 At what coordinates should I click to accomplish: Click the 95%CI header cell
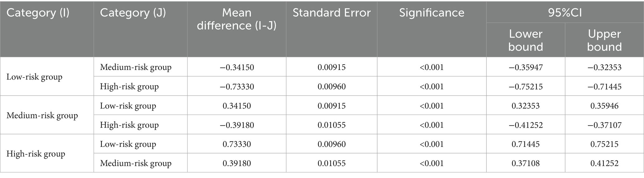click(565, 13)
